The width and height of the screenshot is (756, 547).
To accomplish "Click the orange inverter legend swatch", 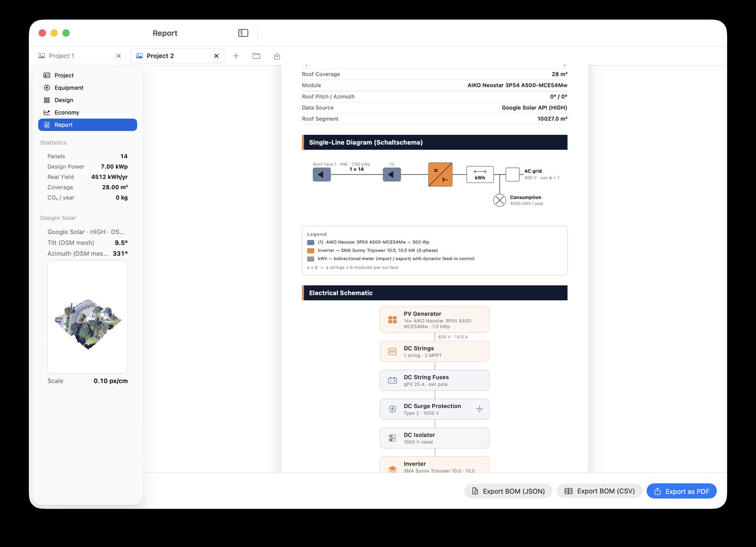I will pos(310,251).
